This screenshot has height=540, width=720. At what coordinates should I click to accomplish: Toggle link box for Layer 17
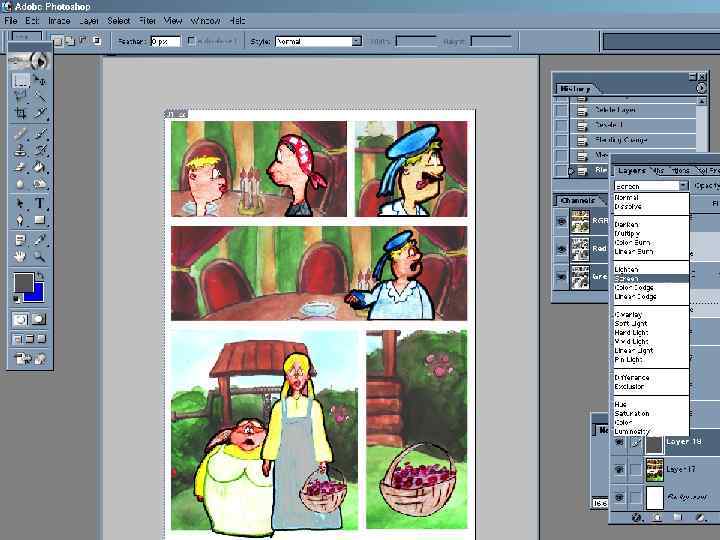[636, 469]
